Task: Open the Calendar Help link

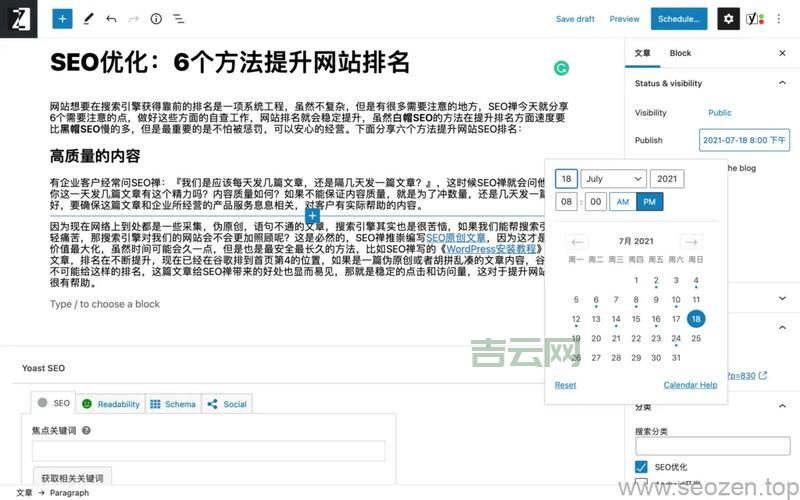Action: pos(690,385)
